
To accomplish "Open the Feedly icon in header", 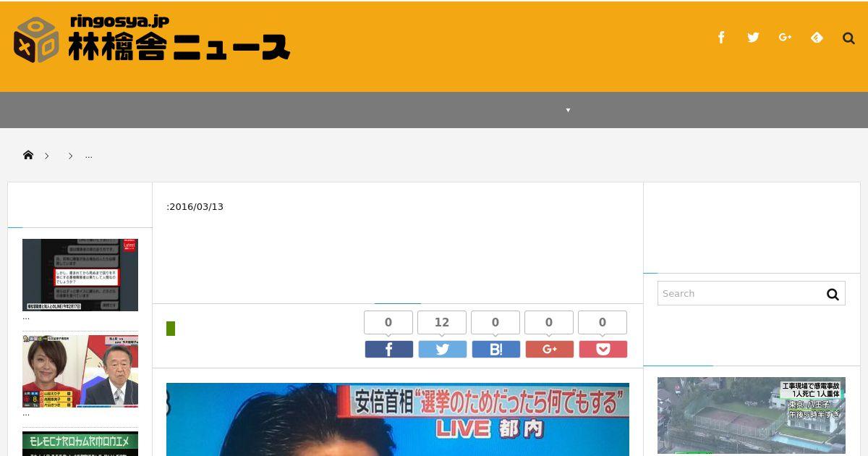I will pyautogui.click(x=817, y=38).
